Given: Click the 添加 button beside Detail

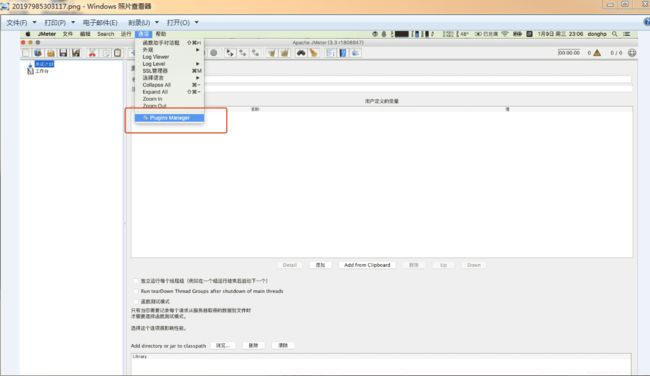Looking at the screenshot, I should click(320, 265).
